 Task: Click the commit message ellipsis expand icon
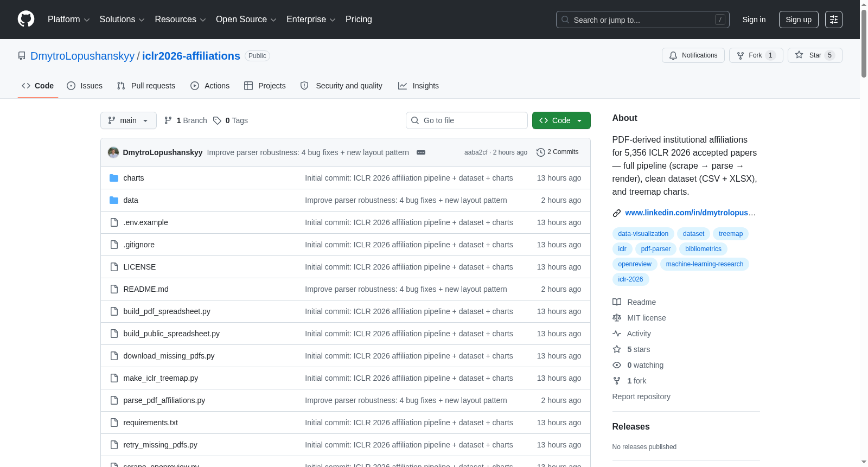(421, 152)
